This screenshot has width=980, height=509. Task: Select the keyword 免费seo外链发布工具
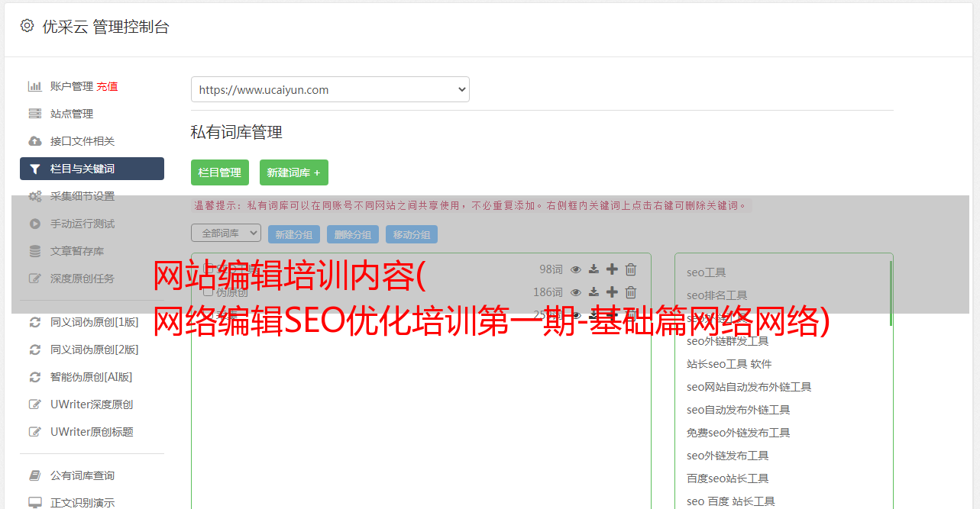pos(739,433)
